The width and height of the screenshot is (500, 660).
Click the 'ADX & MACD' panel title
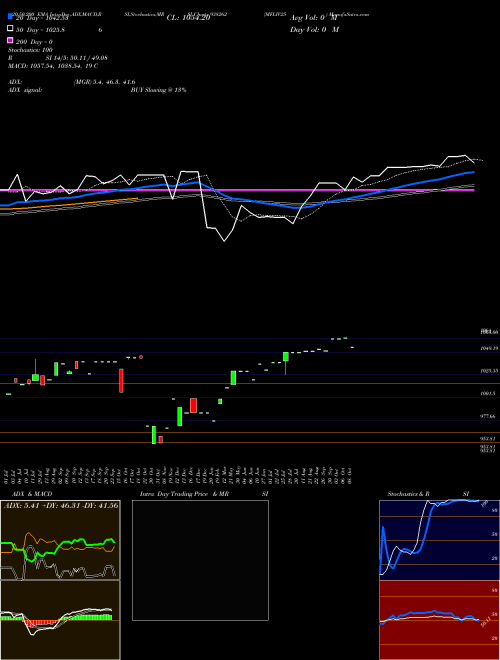tap(32, 494)
